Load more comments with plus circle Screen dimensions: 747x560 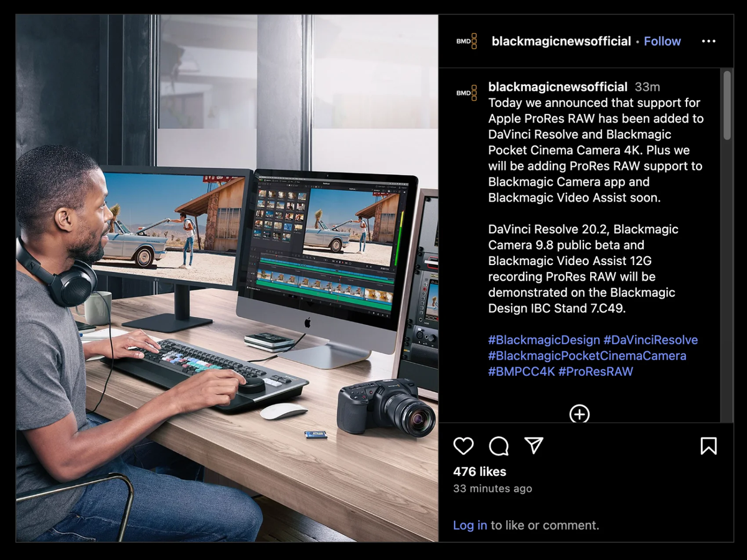click(579, 414)
